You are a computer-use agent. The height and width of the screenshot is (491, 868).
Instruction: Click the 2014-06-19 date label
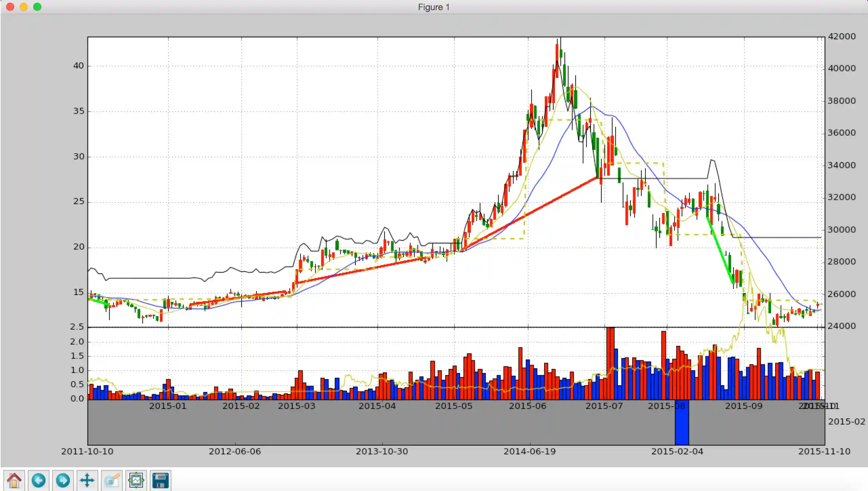530,451
